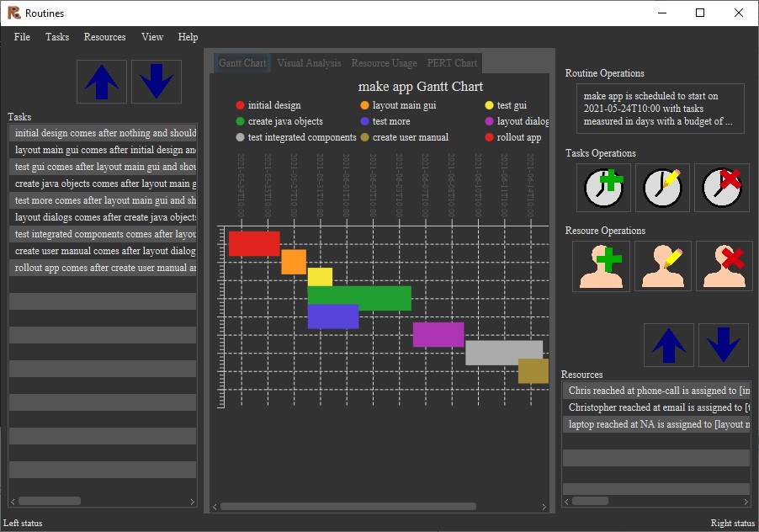
Task: Click the add resource person icon
Action: [x=601, y=266]
